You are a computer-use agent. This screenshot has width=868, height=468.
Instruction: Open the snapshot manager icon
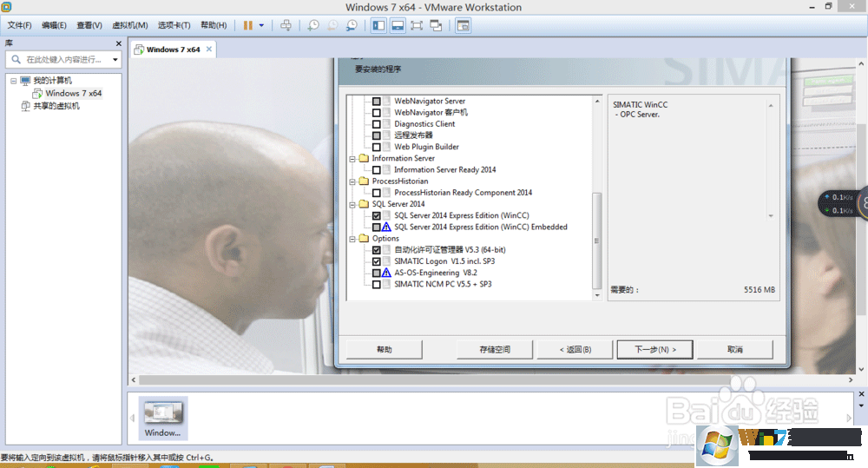point(352,25)
